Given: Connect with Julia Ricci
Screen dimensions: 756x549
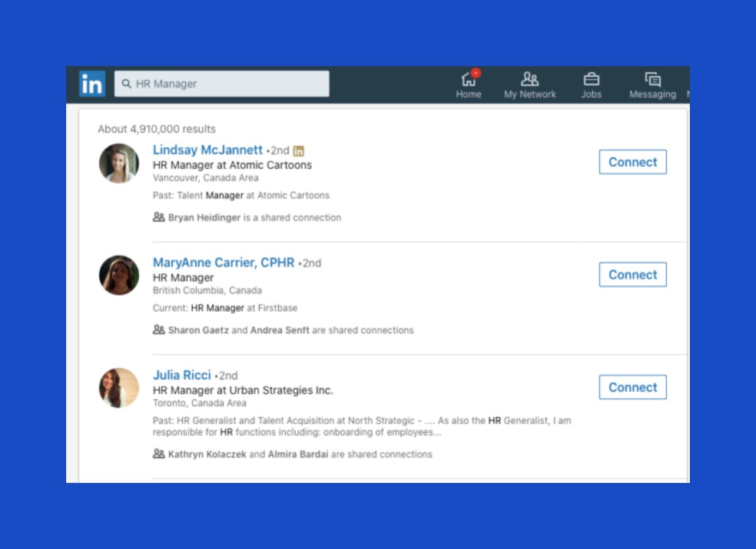Looking at the screenshot, I should pyautogui.click(x=633, y=387).
